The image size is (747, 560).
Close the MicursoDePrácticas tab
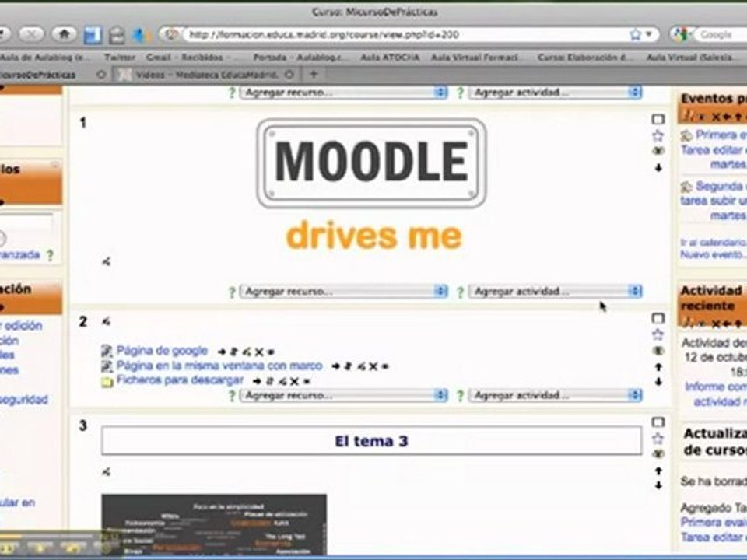coord(100,75)
